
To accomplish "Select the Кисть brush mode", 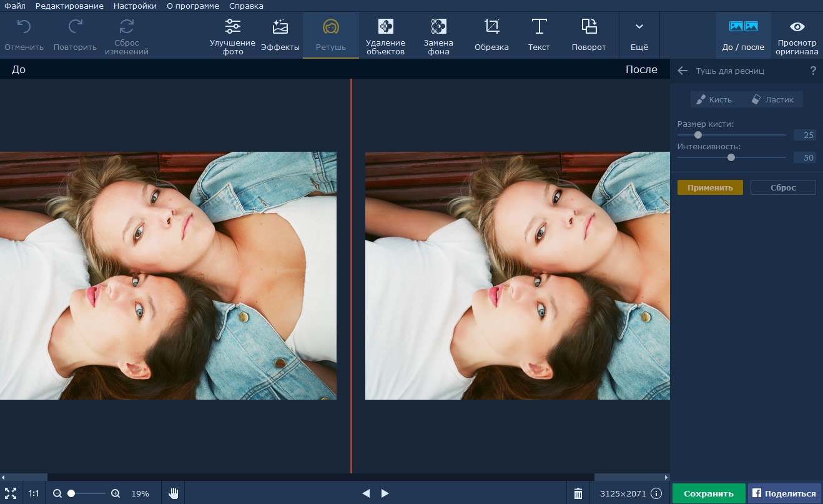I will coord(714,99).
